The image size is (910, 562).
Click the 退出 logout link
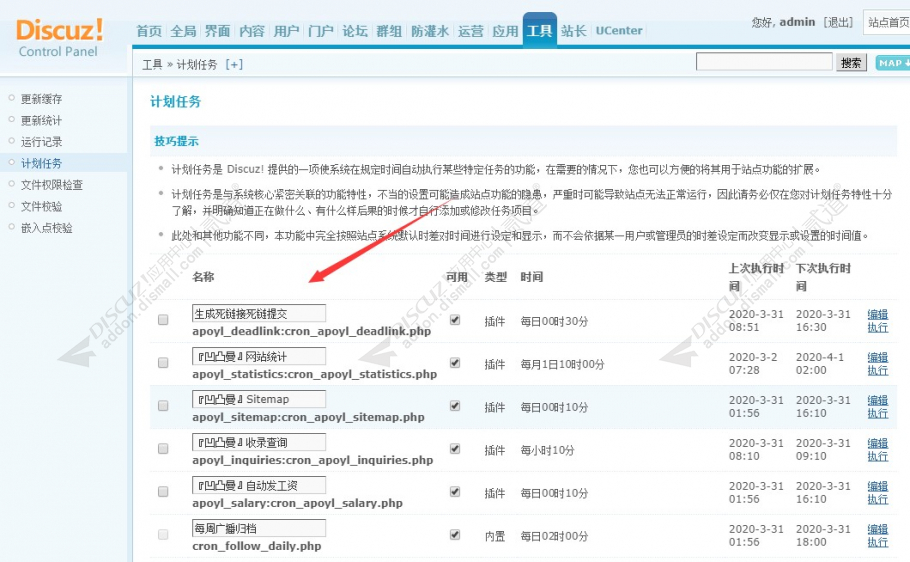pyautogui.click(x=838, y=23)
